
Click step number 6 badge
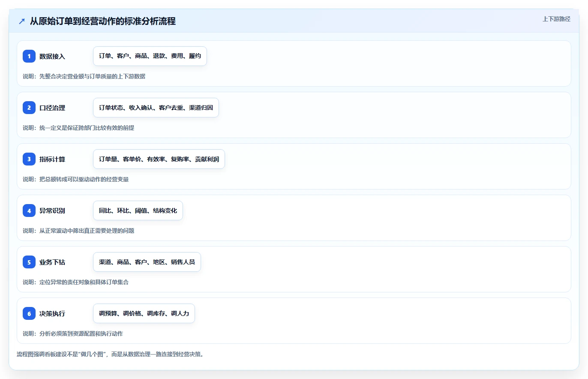point(29,313)
